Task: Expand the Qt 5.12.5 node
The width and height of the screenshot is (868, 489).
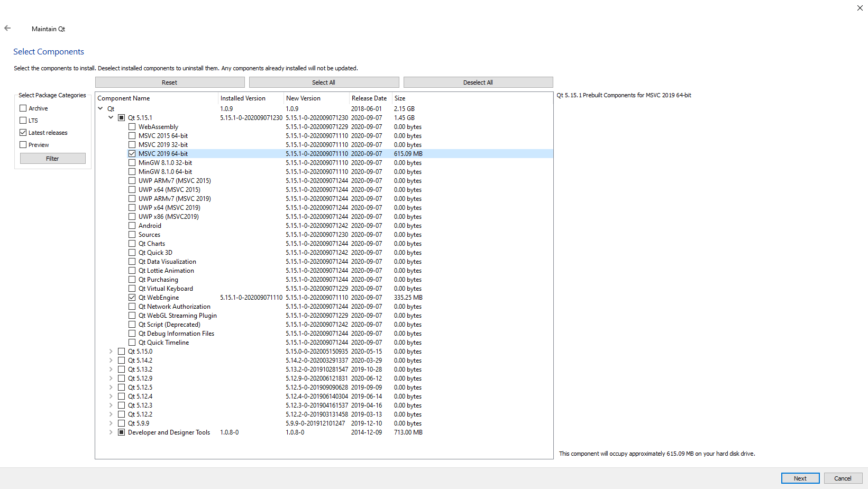Action: tap(111, 387)
